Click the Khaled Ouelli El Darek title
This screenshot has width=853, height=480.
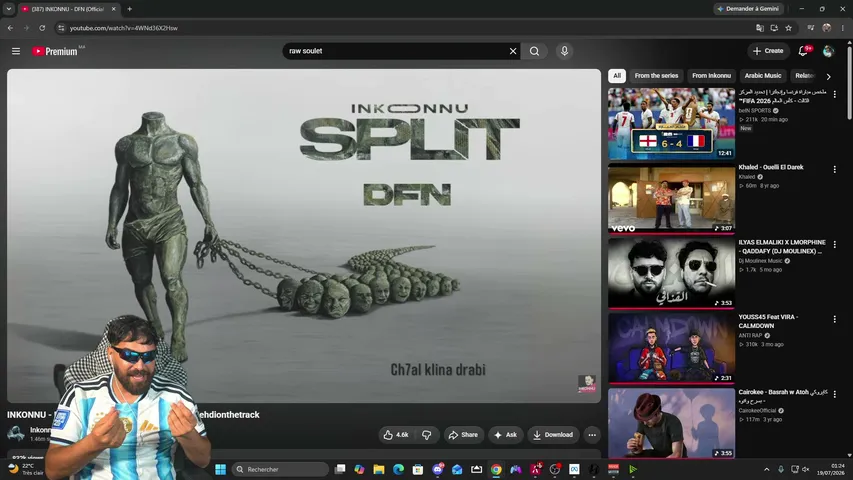pyautogui.click(x=770, y=167)
